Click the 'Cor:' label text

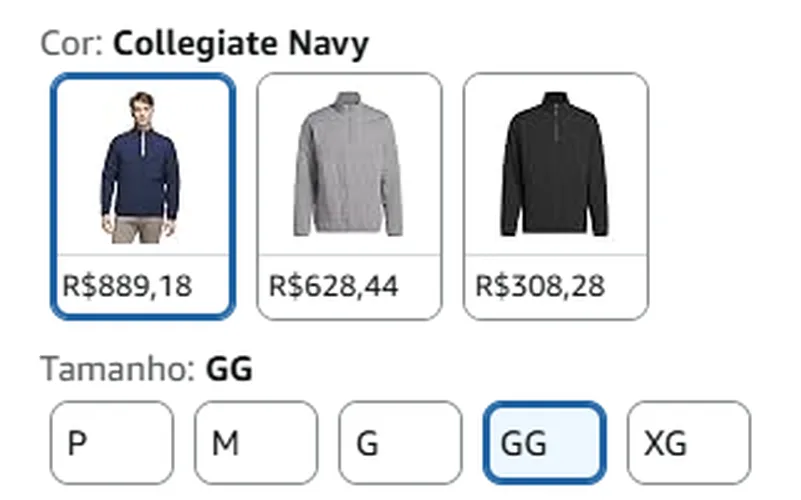(72, 43)
